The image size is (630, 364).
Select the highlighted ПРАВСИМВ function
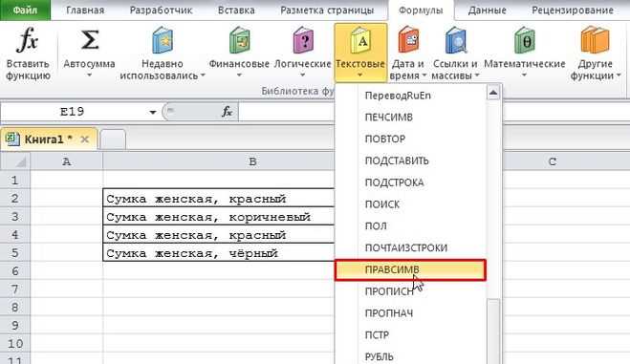tap(411, 269)
